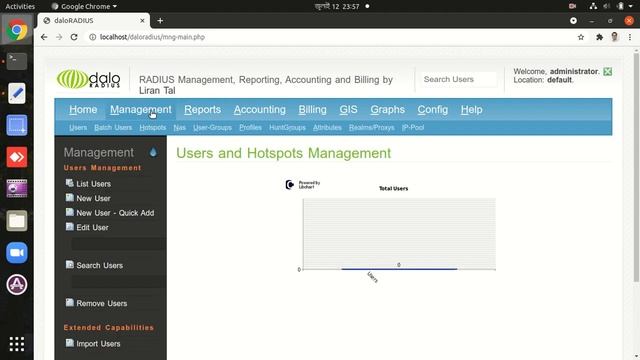View the site information icon
The width and height of the screenshot is (640, 360).
[x=93, y=37]
